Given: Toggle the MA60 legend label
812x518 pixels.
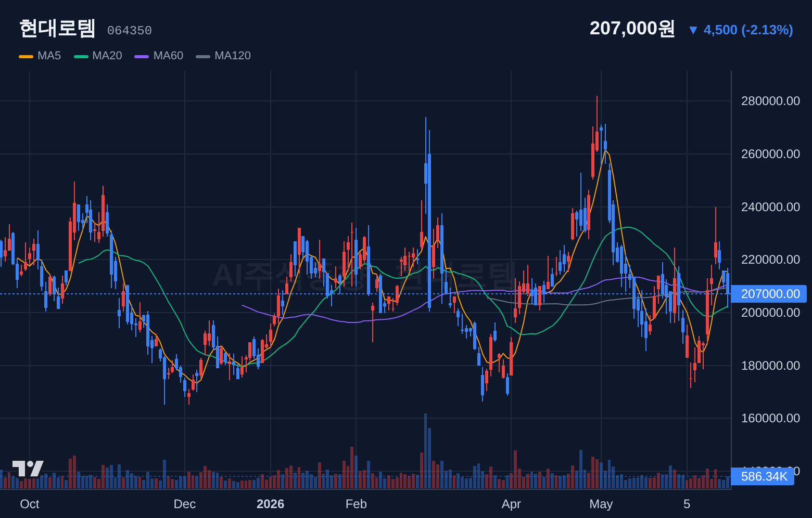Looking at the screenshot, I should [x=168, y=56].
